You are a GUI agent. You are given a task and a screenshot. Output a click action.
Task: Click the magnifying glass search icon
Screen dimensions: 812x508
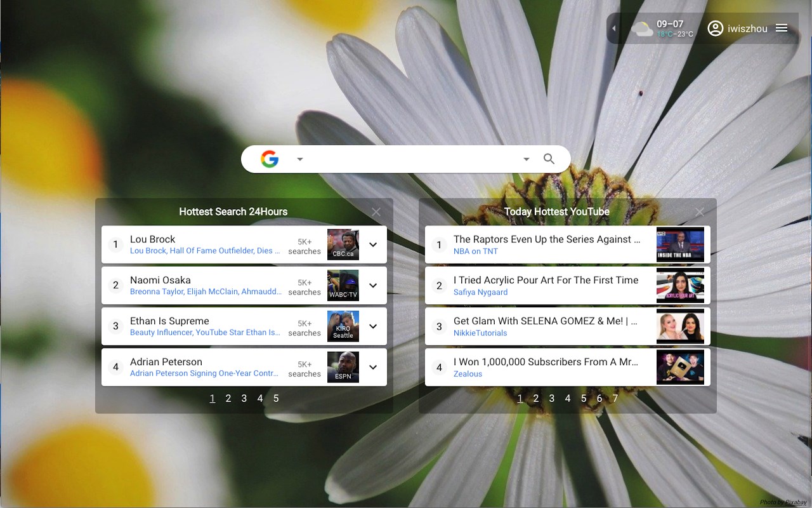(549, 159)
